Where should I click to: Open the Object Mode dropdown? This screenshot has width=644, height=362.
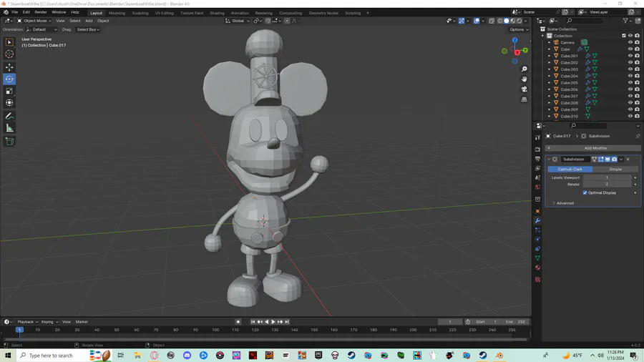34,21
